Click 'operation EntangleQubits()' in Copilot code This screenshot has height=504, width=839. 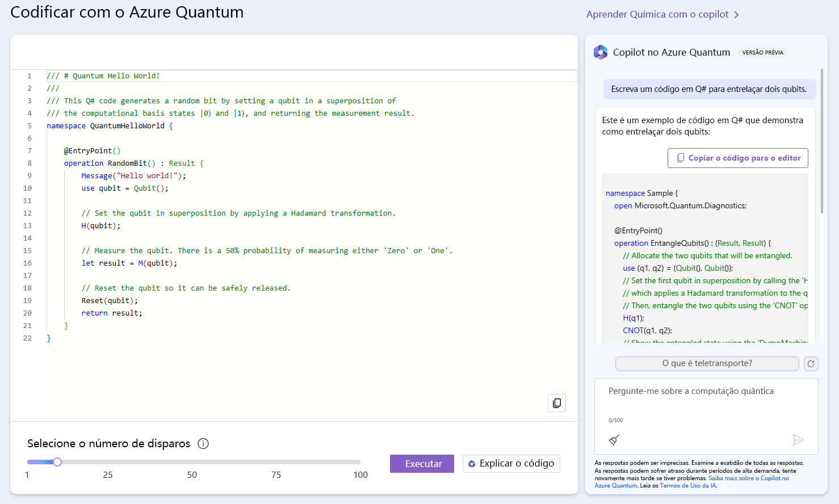point(693,243)
